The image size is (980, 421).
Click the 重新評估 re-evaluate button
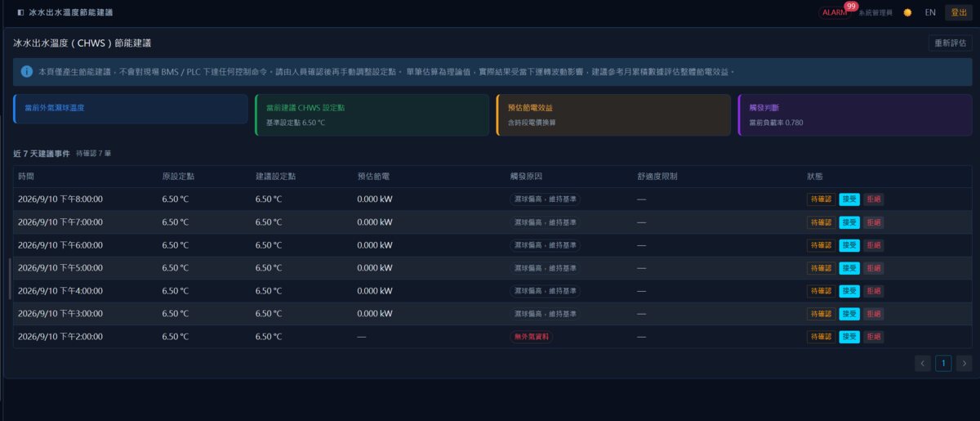(x=950, y=43)
